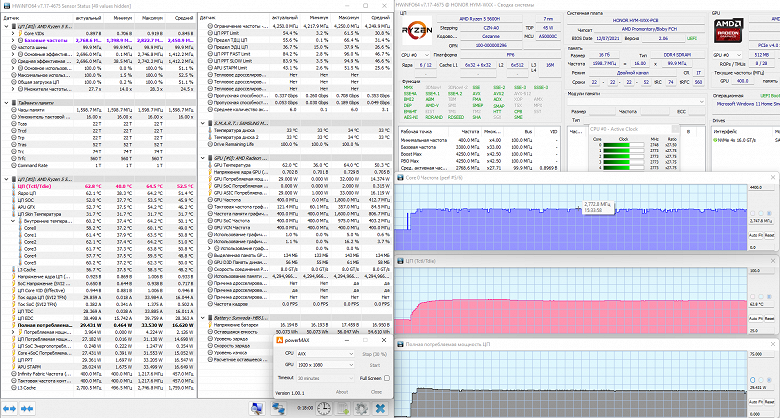This screenshot has width=780, height=418.
Task: Select the last radio in the Core 0 Частота graph
Action: pyautogui.click(x=771, y=213)
